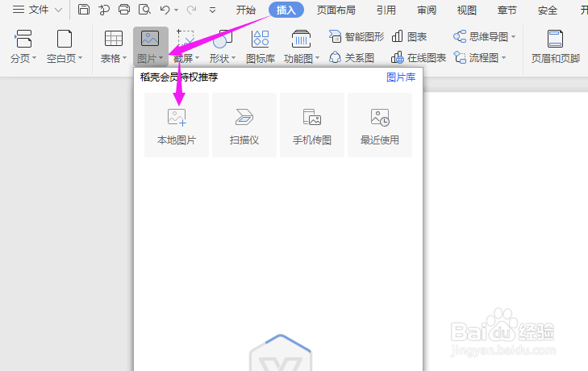Open the 安全 tab
The height and width of the screenshot is (371, 588).
(x=548, y=10)
